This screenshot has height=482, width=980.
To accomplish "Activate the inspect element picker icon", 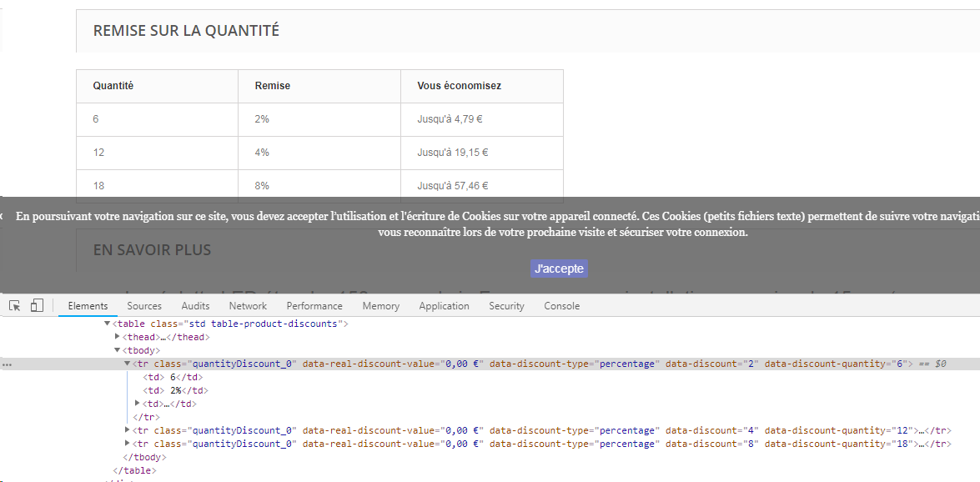I will coord(15,306).
